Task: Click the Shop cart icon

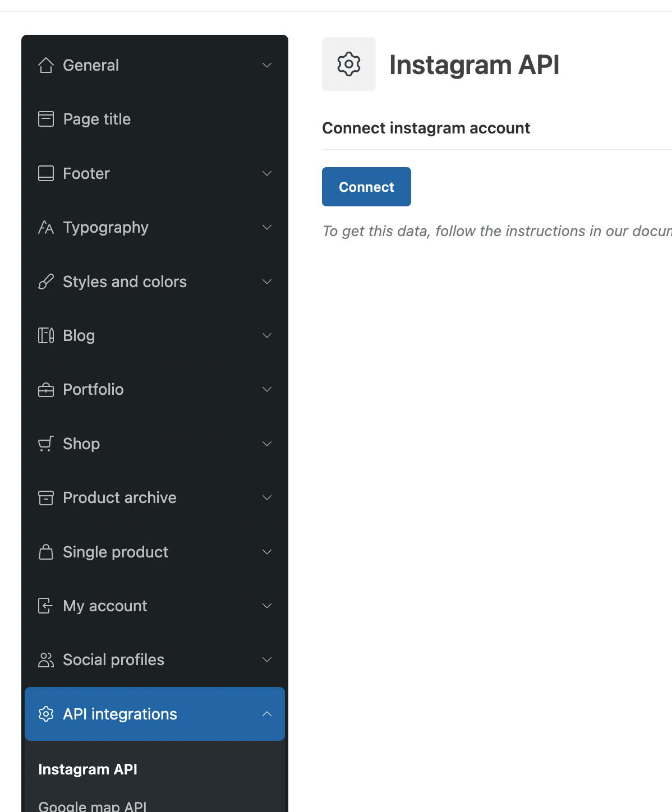Action: (46, 444)
